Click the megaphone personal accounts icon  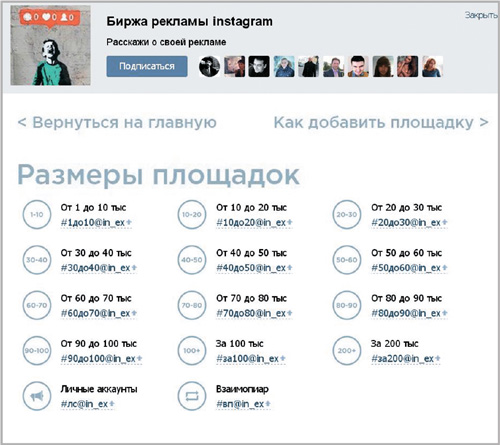(x=37, y=396)
